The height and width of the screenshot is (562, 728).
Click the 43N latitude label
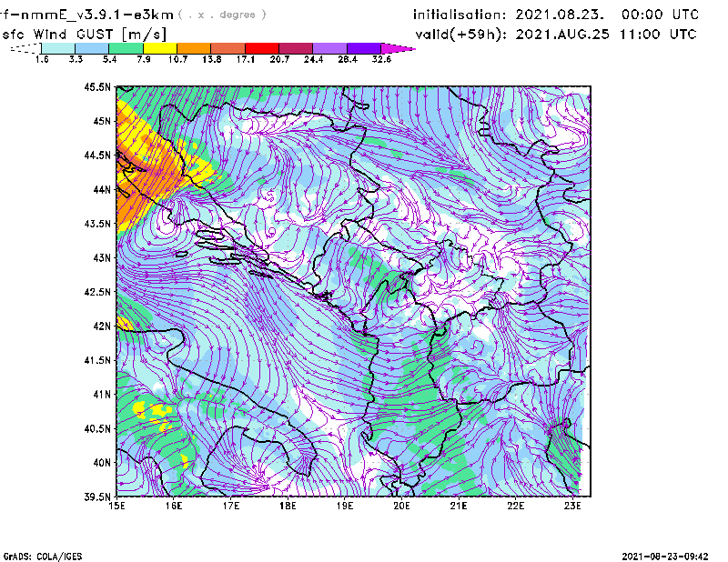(x=102, y=257)
